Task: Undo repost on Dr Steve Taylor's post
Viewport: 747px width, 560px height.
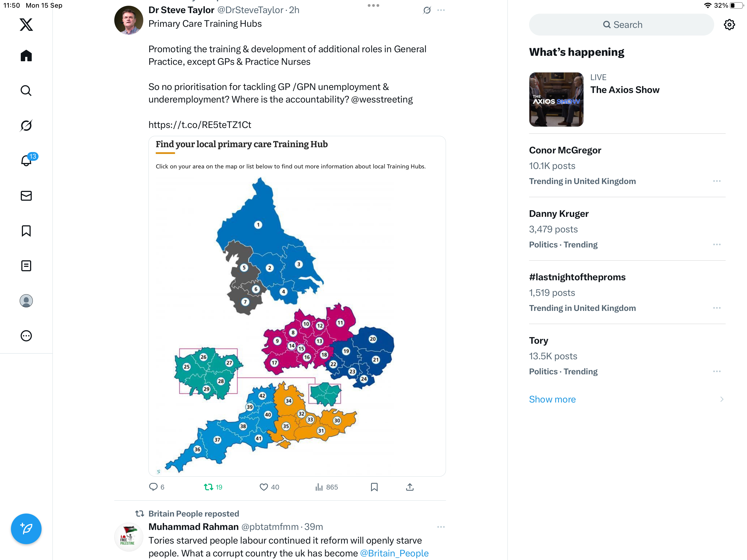Action: tap(208, 487)
